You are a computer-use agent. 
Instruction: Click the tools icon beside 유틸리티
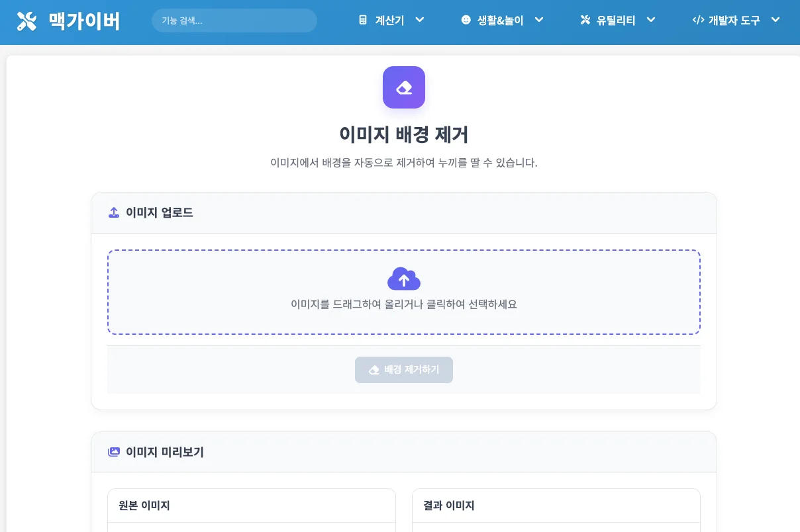[x=585, y=20]
